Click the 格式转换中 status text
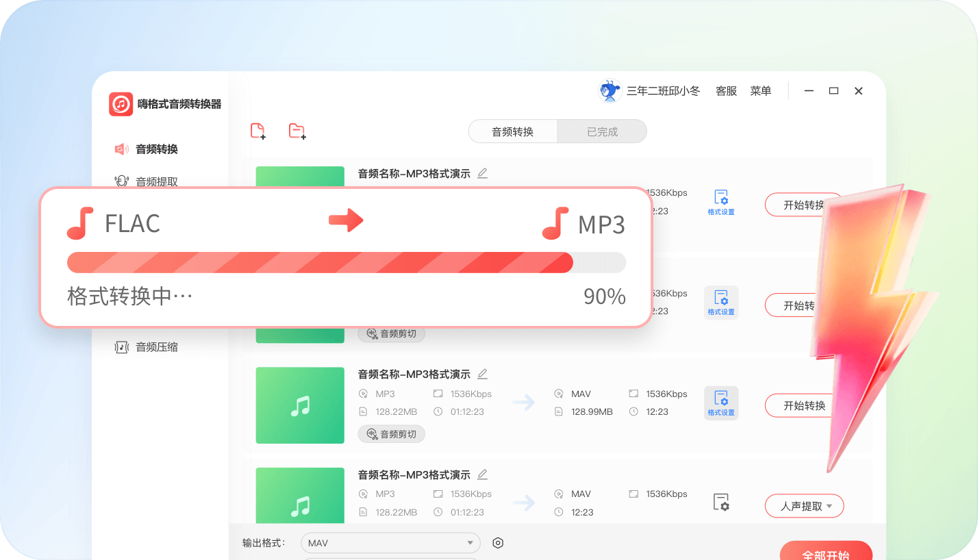Image resolution: width=978 pixels, height=560 pixels. tap(130, 296)
